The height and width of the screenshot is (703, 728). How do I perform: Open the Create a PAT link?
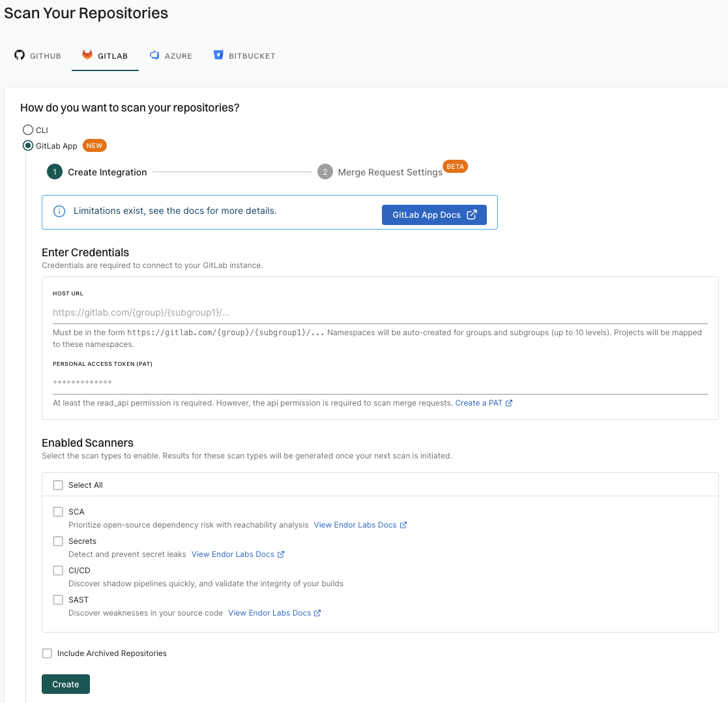(479, 402)
